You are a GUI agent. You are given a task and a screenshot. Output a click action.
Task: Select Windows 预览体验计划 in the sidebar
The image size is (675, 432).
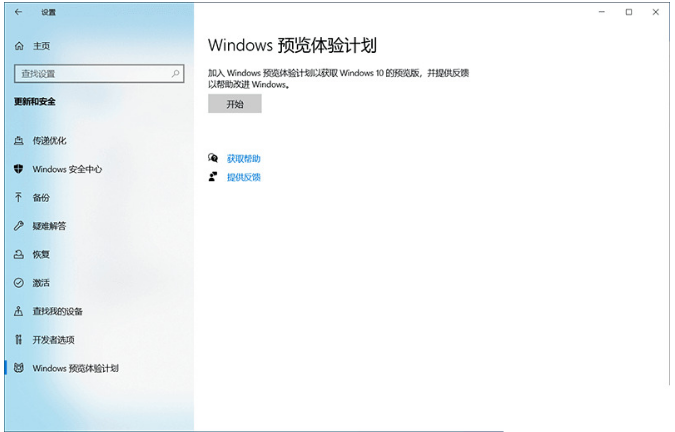75,368
